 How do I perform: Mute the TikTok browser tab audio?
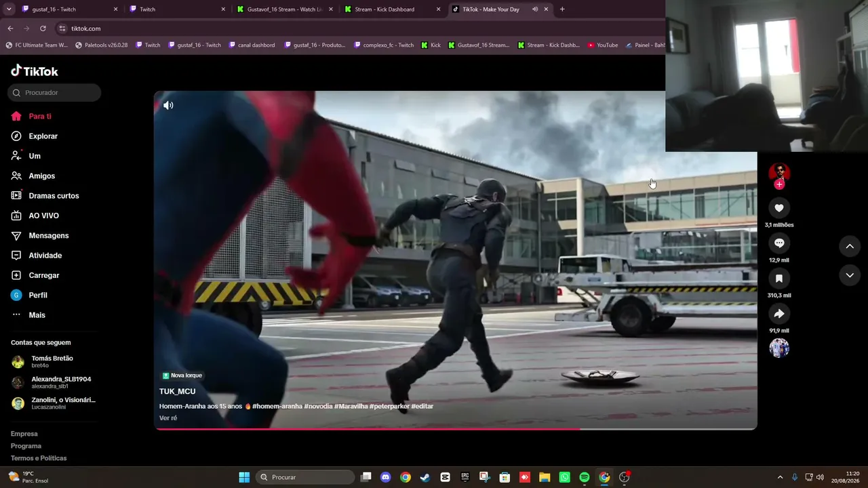[535, 9]
